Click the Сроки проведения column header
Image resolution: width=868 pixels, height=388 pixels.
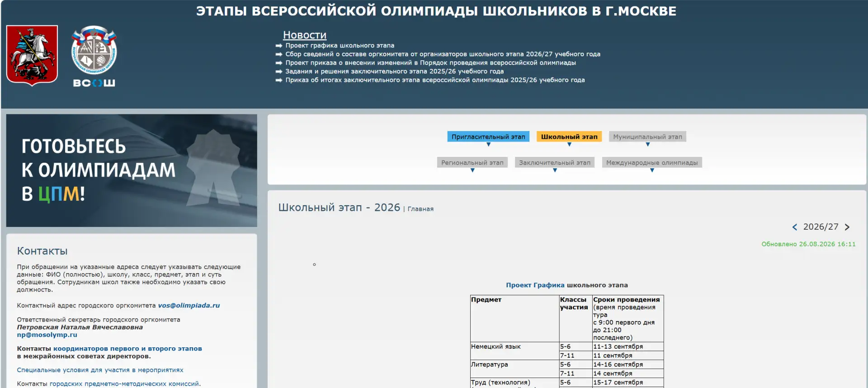pyautogui.click(x=628, y=318)
